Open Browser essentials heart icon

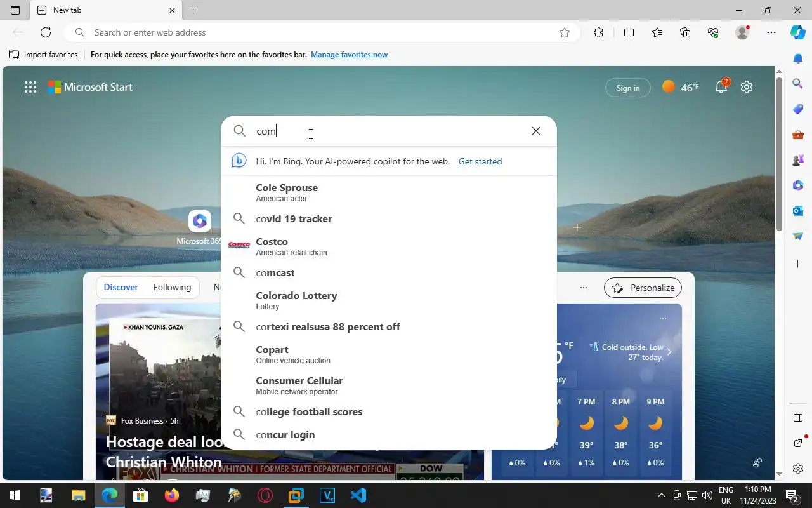[x=713, y=32]
